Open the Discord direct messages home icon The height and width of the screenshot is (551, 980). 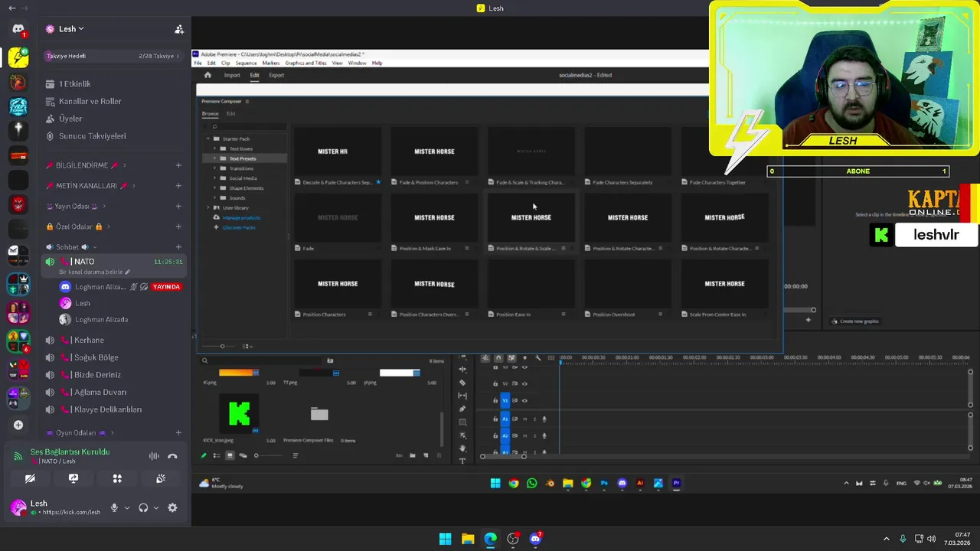(x=18, y=29)
